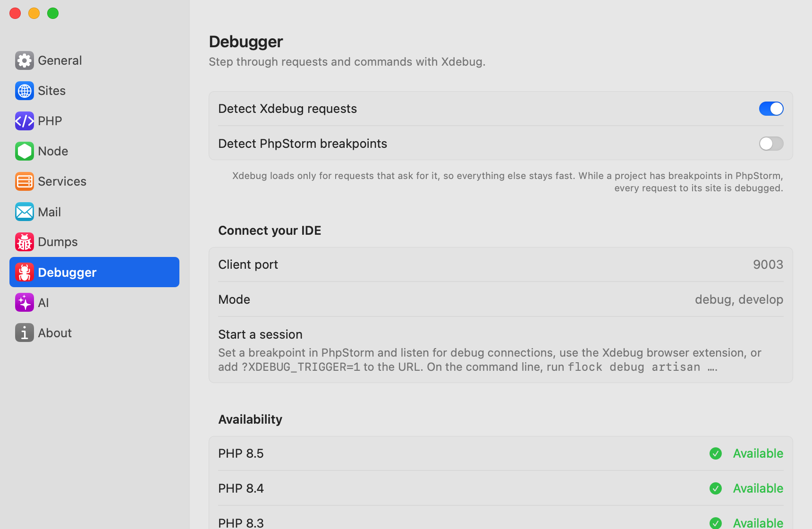Screen dimensions: 812x529
Task: Open the Mail sidebar entry
Action: [94, 212]
